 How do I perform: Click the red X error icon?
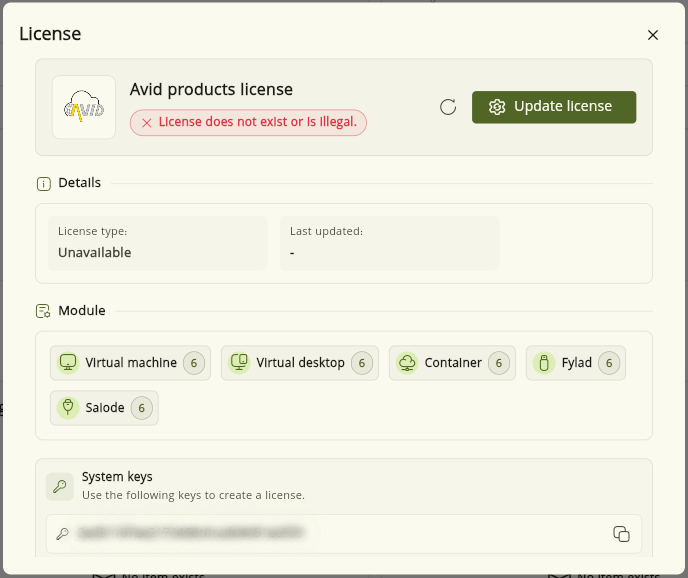(x=147, y=123)
